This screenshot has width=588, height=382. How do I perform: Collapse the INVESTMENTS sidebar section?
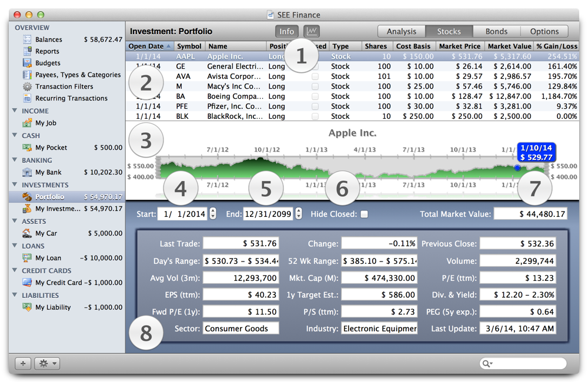[x=15, y=185]
